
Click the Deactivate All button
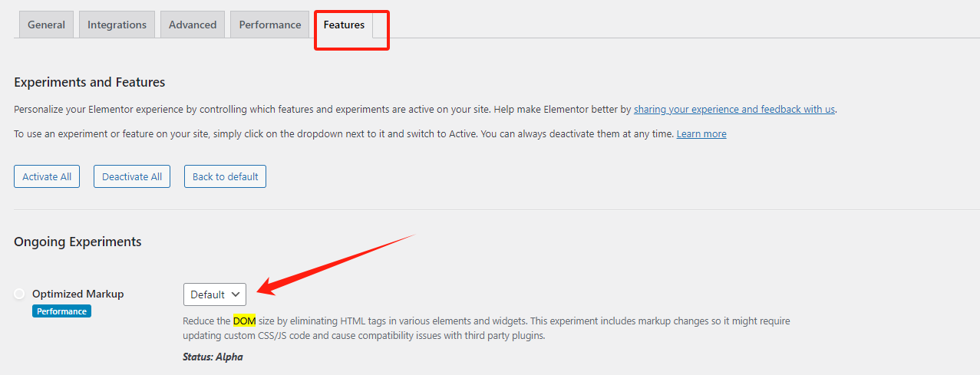pos(132,176)
